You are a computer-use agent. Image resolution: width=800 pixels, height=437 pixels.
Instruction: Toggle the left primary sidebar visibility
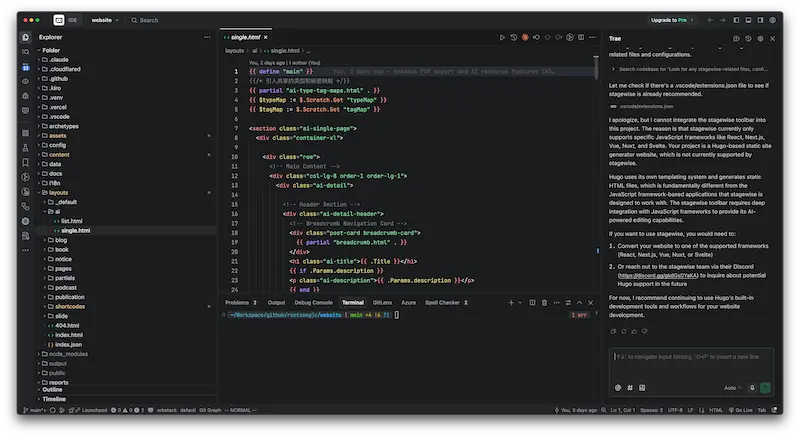pos(736,20)
